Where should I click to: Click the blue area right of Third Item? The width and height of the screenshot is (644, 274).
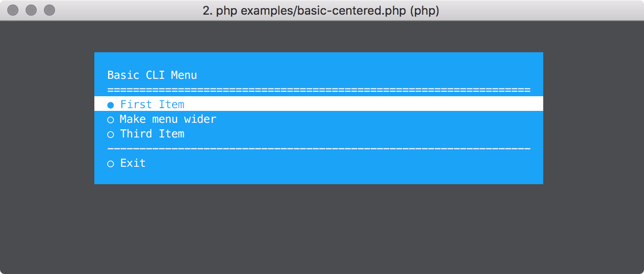366,134
